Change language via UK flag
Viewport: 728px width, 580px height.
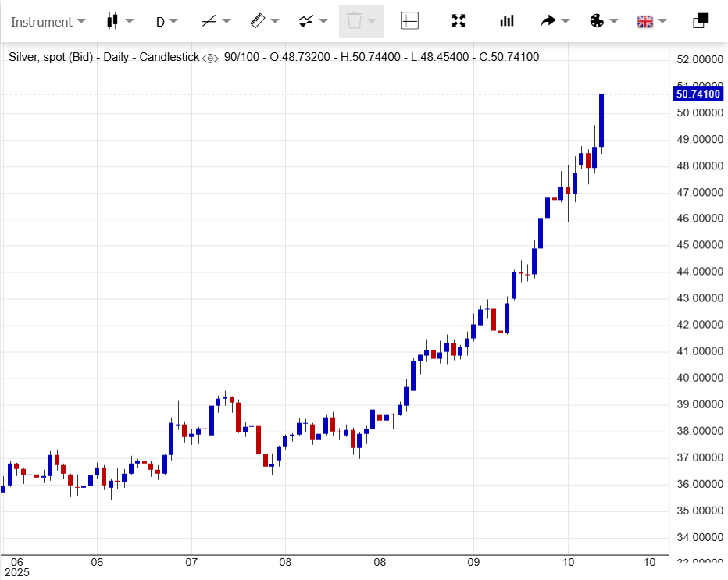pos(645,21)
